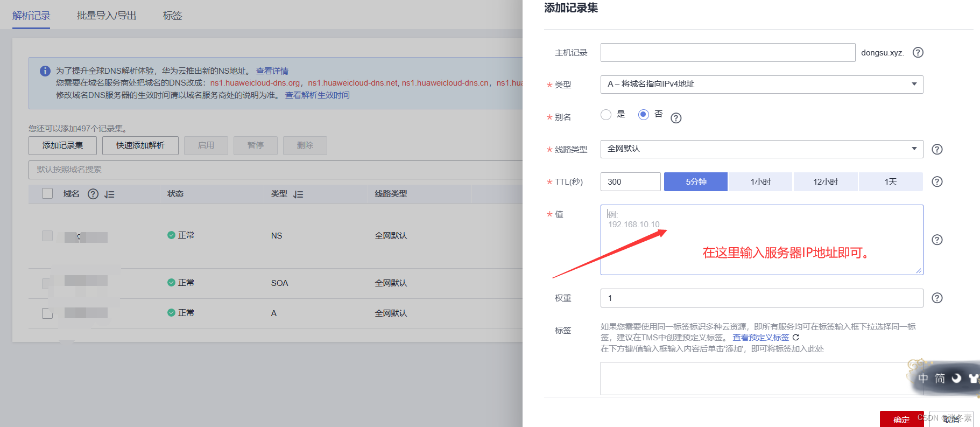
Task: Open help icon beside value text area
Action: pos(937,240)
